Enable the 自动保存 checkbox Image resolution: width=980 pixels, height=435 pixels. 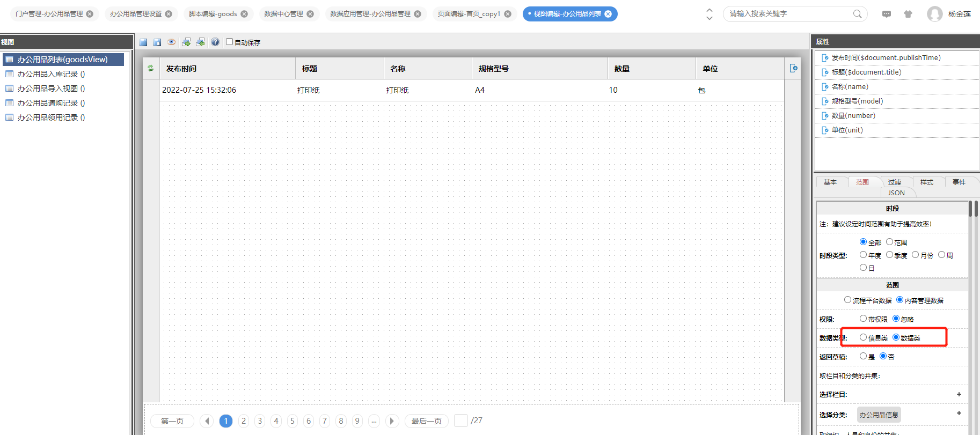pos(230,42)
